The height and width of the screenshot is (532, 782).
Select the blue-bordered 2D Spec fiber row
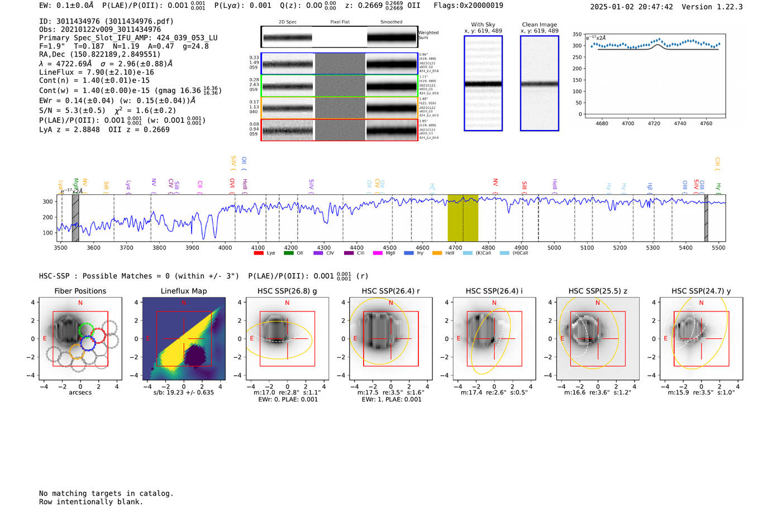pyautogui.click(x=339, y=64)
